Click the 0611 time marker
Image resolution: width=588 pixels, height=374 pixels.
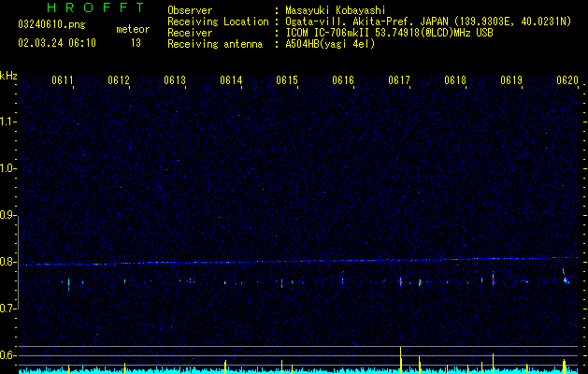63,80
